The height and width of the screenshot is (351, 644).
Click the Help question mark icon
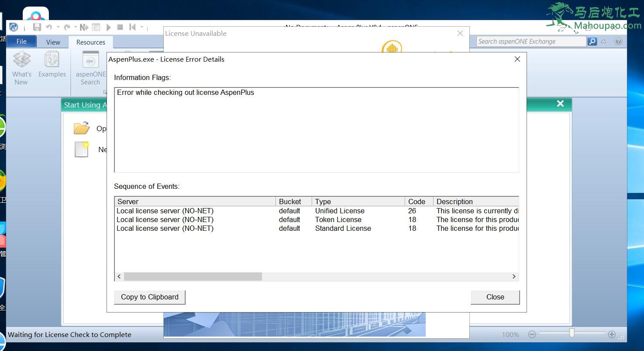click(618, 42)
